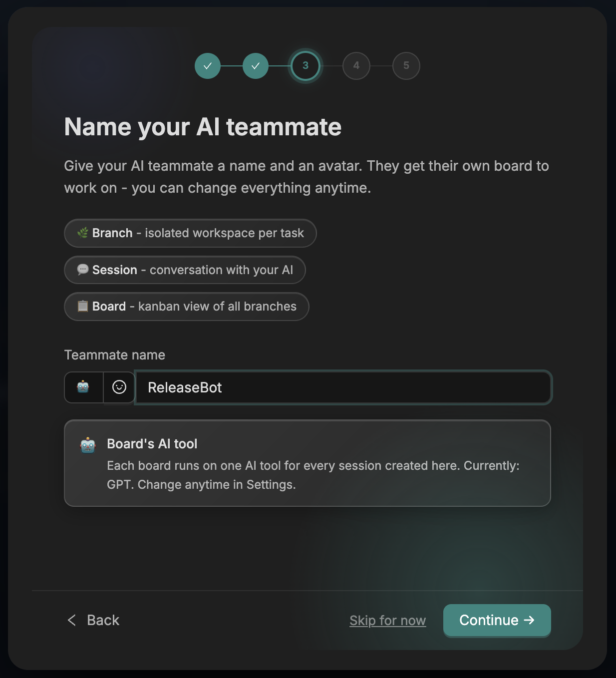The width and height of the screenshot is (616, 678).
Task: Click the robot icon in Board's AI tool card
Action: coord(88,445)
